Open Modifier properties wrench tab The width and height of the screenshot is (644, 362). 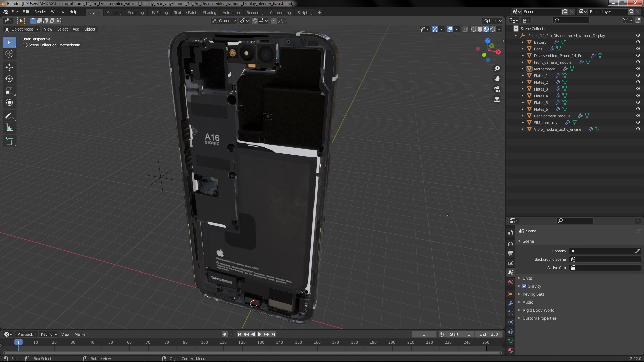click(x=511, y=303)
